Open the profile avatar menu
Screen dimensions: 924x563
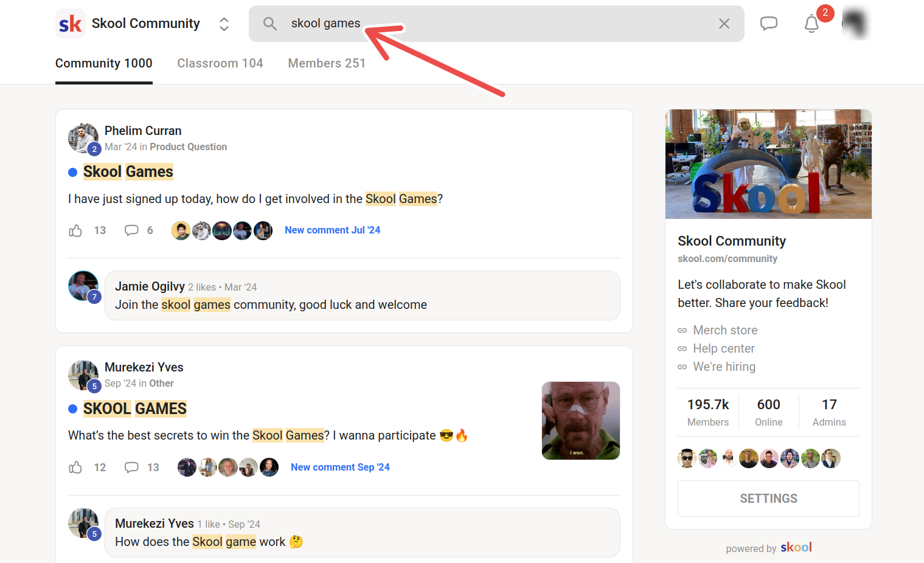[x=855, y=23]
